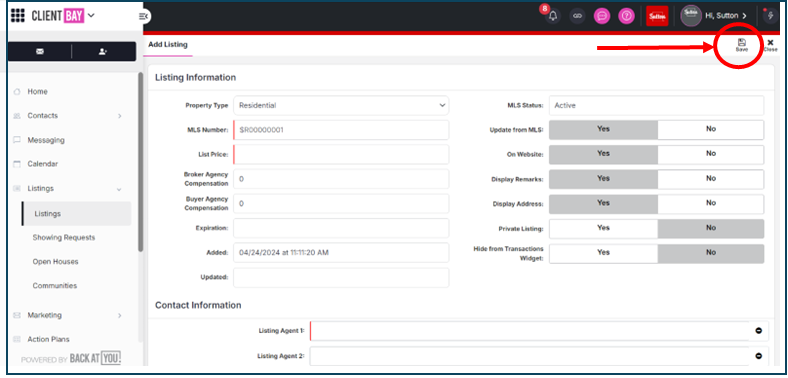Click the Marketing envelope sidebar icon
The image size is (788, 378).
(x=17, y=315)
